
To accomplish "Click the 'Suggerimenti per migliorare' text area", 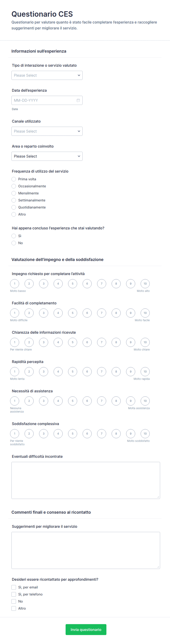I will pos(86,550).
